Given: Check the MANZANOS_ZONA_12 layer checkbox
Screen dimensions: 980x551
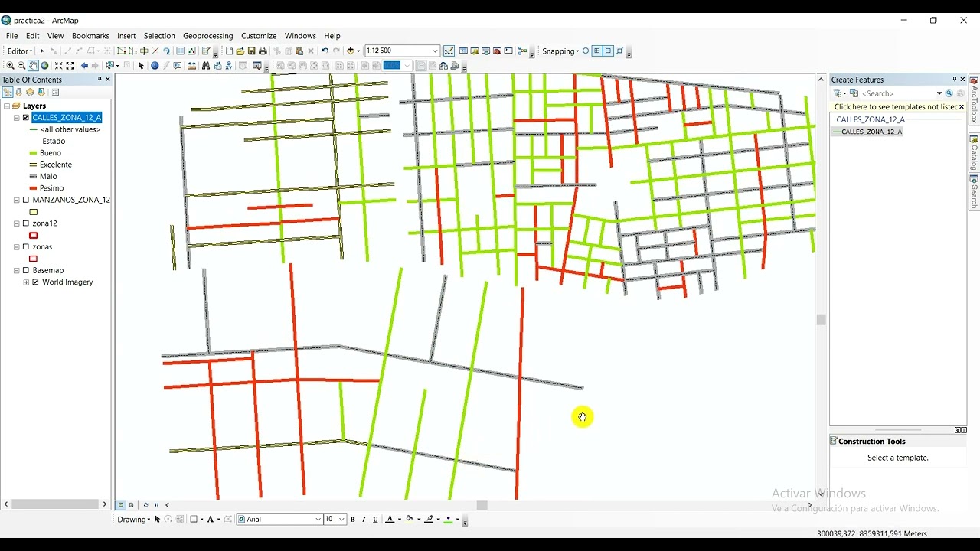Looking at the screenshot, I should [x=26, y=200].
